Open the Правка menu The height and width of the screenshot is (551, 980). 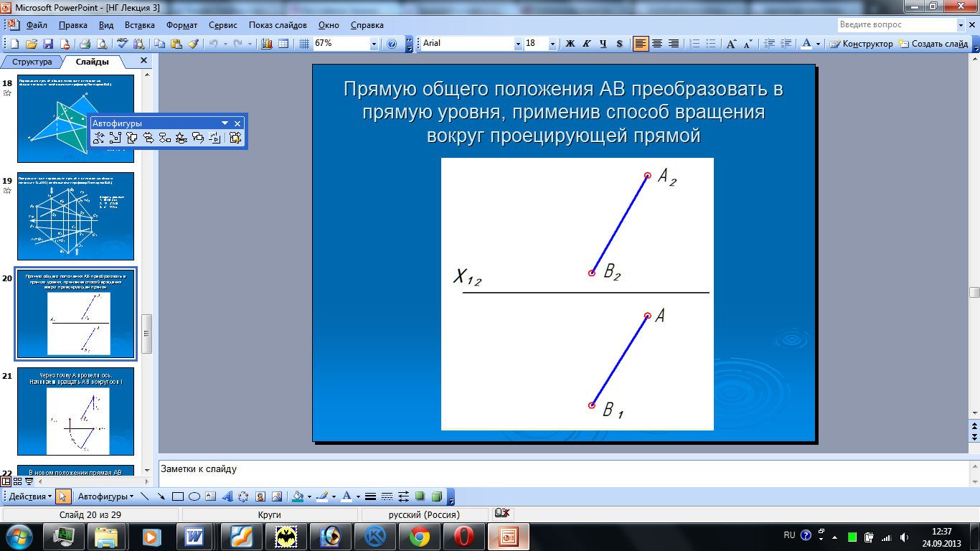click(73, 25)
